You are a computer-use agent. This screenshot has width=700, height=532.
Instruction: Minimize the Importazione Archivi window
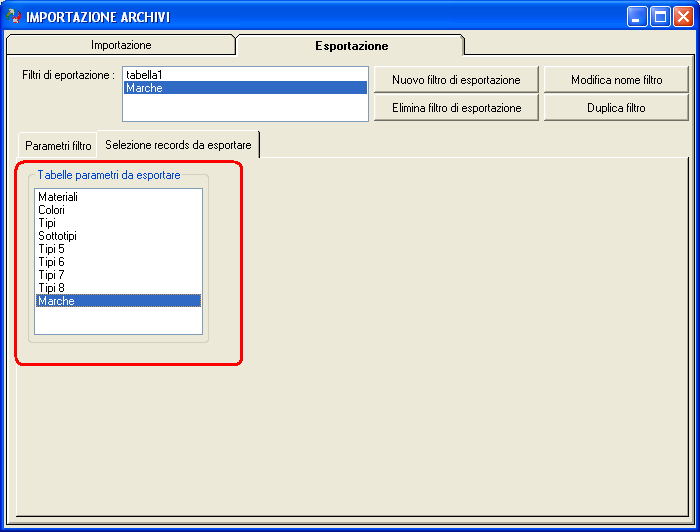click(x=637, y=17)
